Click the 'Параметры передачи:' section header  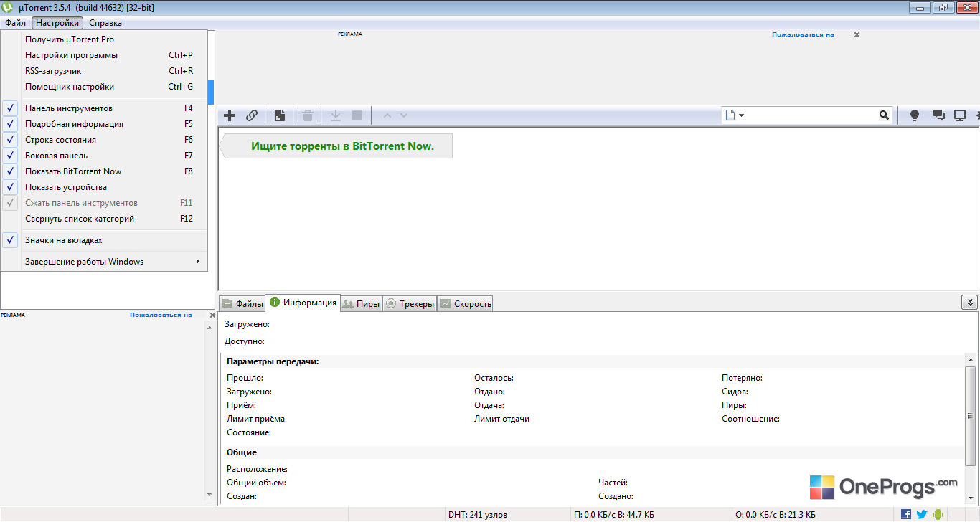(x=273, y=361)
